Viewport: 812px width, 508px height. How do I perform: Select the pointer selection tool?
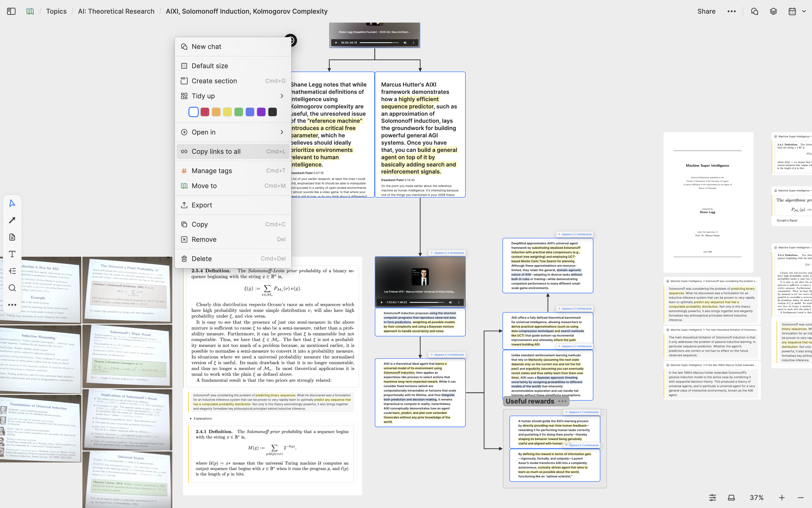point(12,203)
